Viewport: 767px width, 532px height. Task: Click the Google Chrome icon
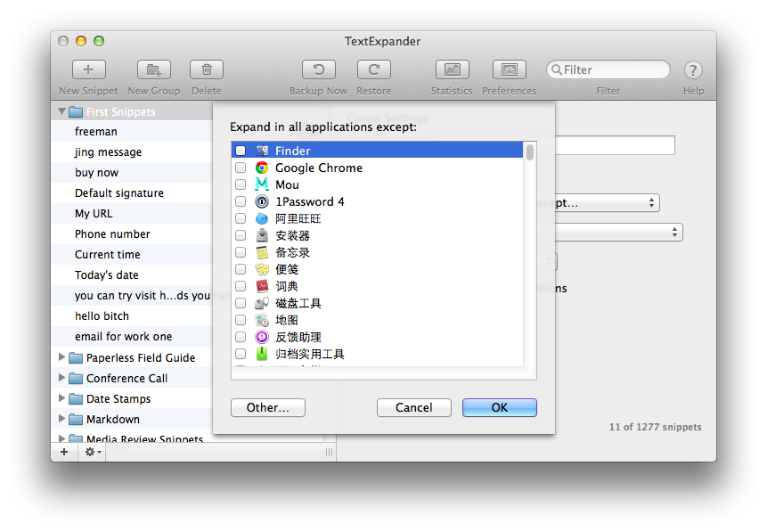(x=262, y=168)
